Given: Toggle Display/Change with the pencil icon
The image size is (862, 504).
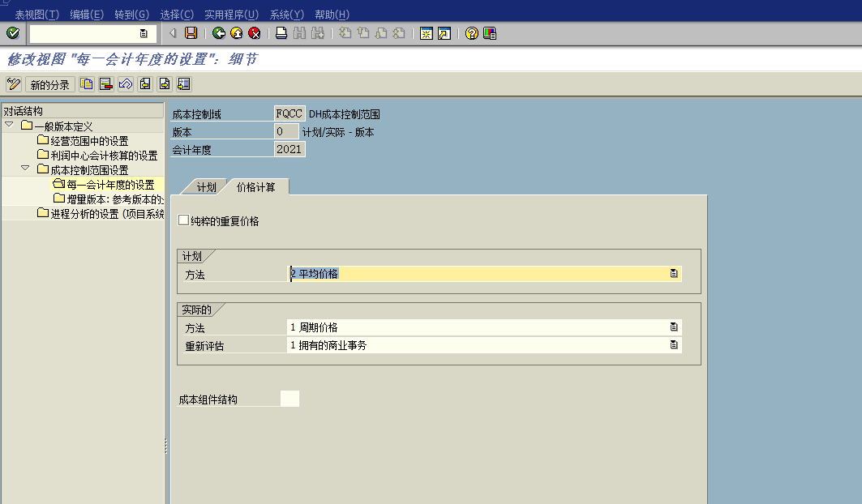Looking at the screenshot, I should tap(13, 84).
